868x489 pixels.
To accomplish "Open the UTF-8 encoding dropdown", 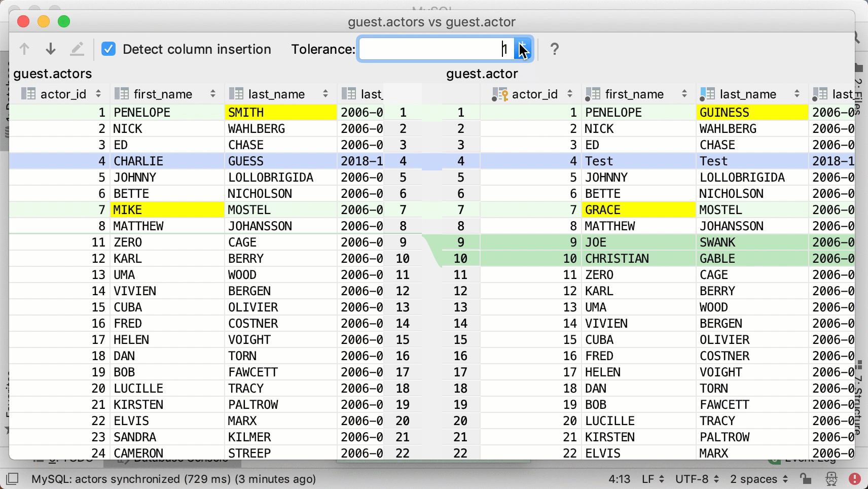I will [x=697, y=479].
